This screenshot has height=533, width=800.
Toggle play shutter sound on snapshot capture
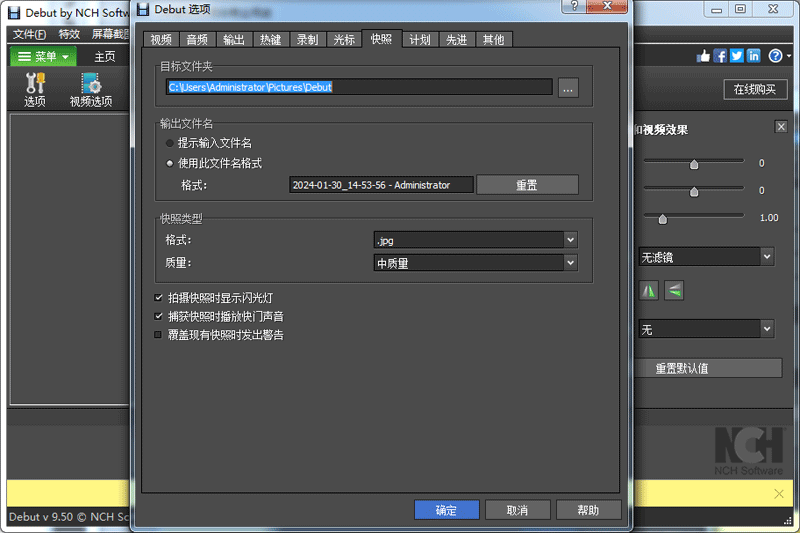coord(158,316)
